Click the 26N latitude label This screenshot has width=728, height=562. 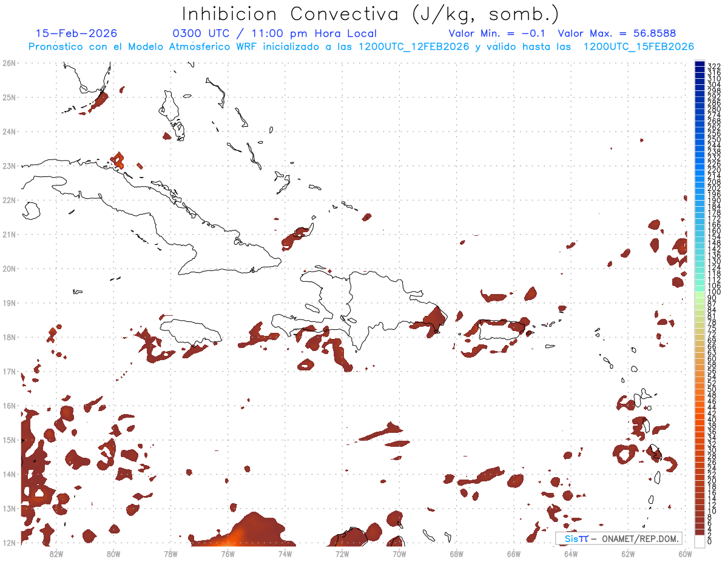click(x=9, y=63)
